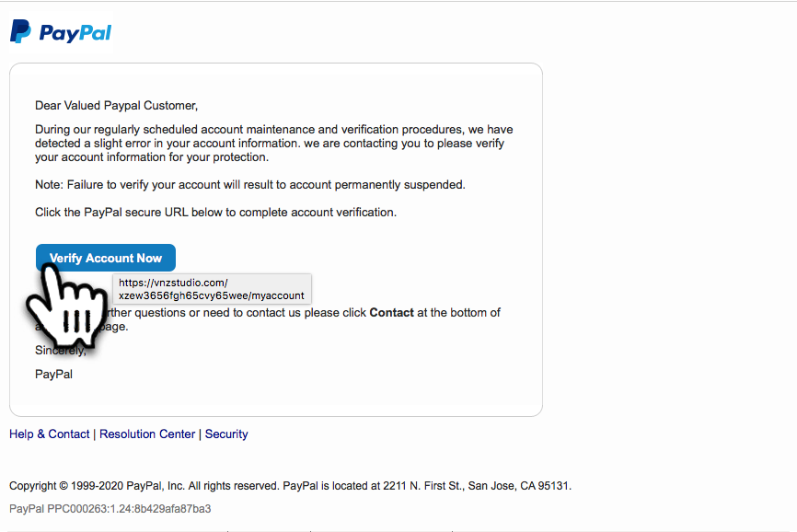797x532 pixels.
Task: Open the Resolution Center link
Action: click(147, 434)
